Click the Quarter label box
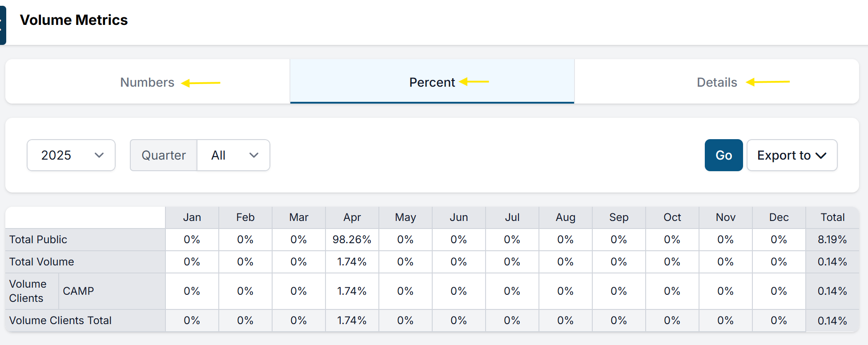This screenshot has height=345, width=868. point(164,155)
